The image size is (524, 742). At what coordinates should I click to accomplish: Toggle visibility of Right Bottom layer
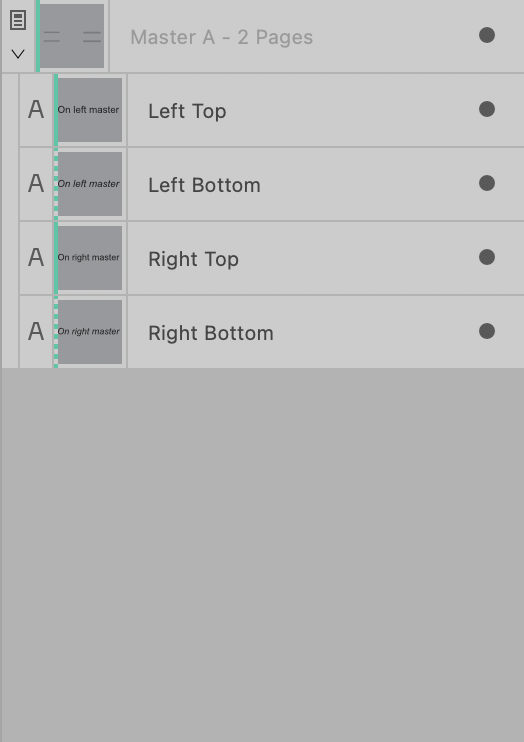[487, 331]
